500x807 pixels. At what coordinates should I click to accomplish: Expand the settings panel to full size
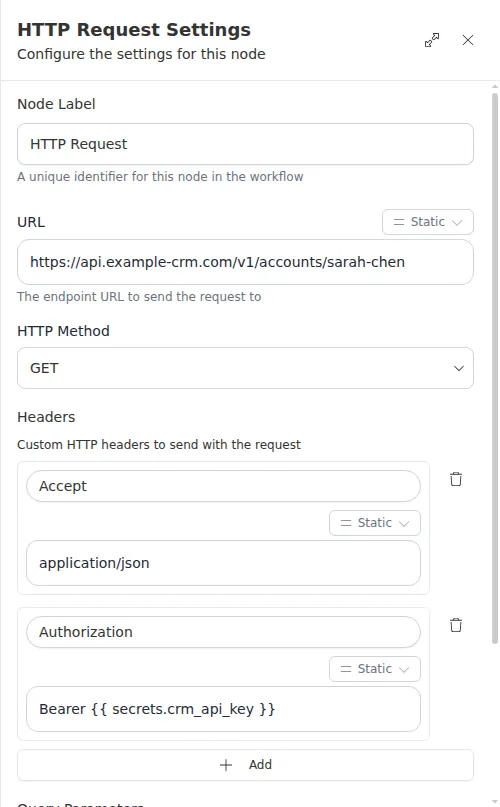pyautogui.click(x=432, y=40)
